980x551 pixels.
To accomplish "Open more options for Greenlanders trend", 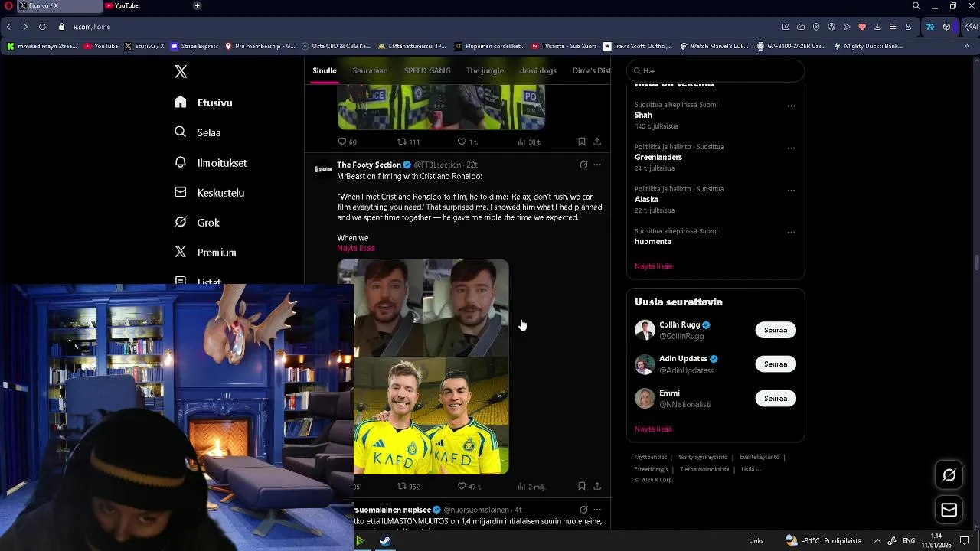I will click(x=791, y=148).
